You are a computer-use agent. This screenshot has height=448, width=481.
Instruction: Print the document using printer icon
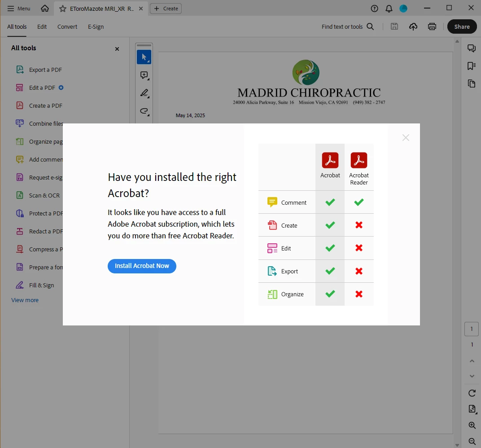[432, 26]
